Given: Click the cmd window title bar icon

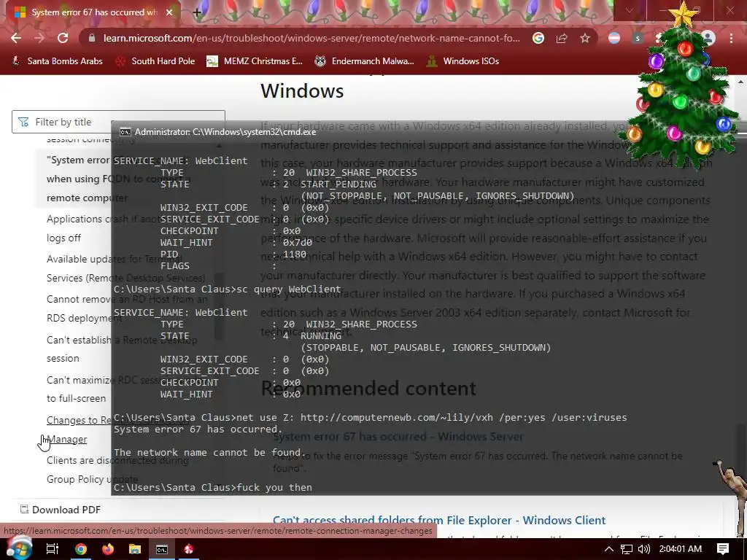Looking at the screenshot, I should pyautogui.click(x=125, y=132).
